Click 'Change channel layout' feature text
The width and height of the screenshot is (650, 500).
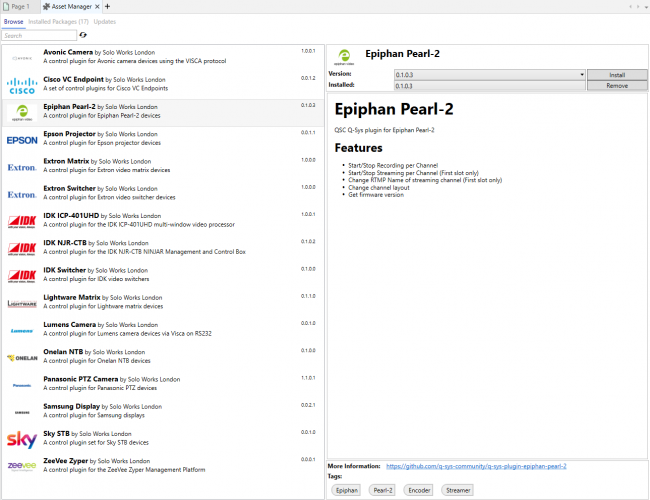pyautogui.click(x=378, y=187)
